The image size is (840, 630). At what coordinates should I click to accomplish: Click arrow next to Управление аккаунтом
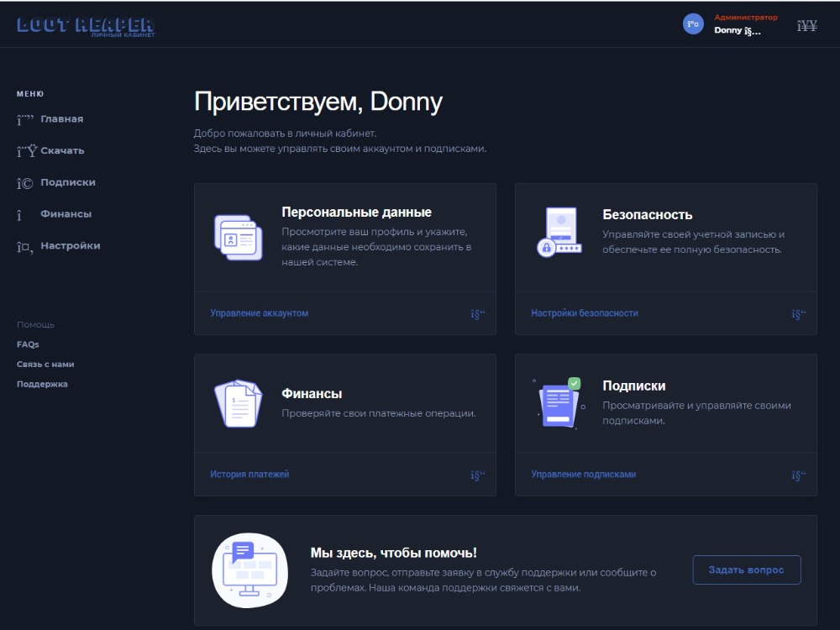point(478,314)
